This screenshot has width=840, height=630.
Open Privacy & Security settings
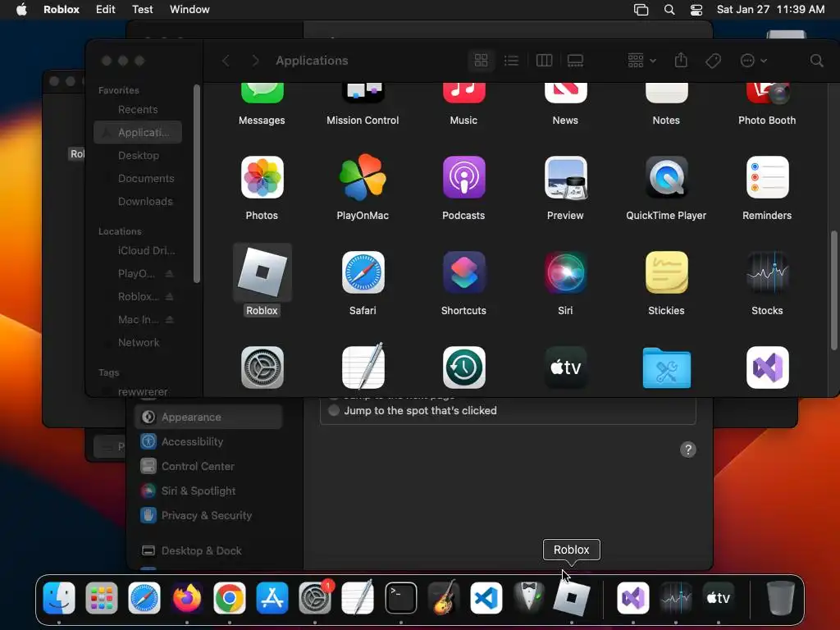tap(208, 515)
